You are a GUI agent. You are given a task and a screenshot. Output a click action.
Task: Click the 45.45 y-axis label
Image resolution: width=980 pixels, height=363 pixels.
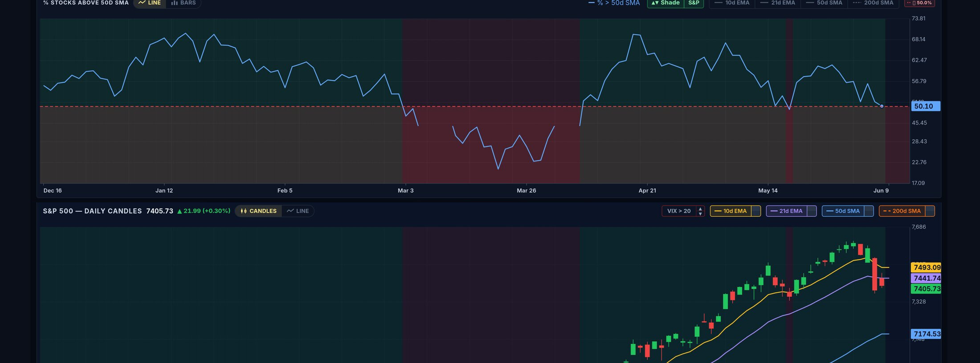click(919, 123)
